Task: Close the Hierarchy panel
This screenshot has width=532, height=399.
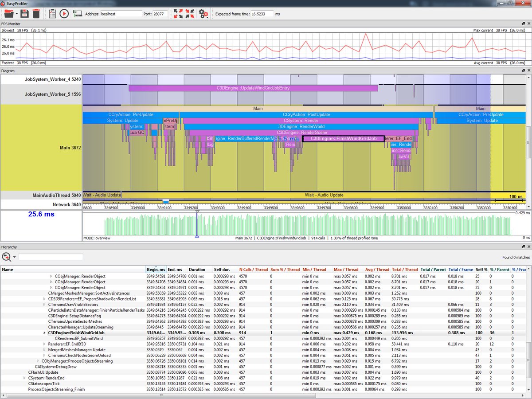Action: pos(528,246)
